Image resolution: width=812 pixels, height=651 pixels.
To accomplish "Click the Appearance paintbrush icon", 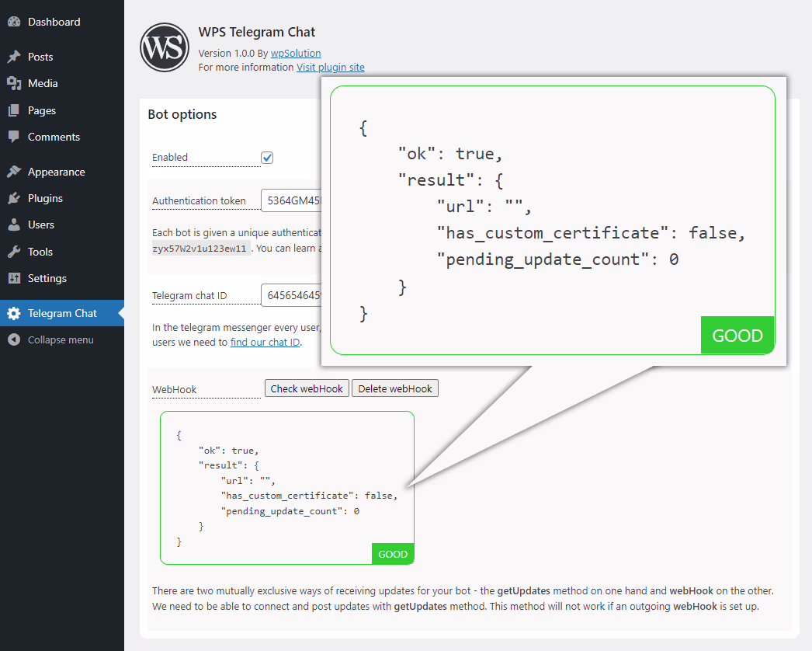I will [x=13, y=172].
